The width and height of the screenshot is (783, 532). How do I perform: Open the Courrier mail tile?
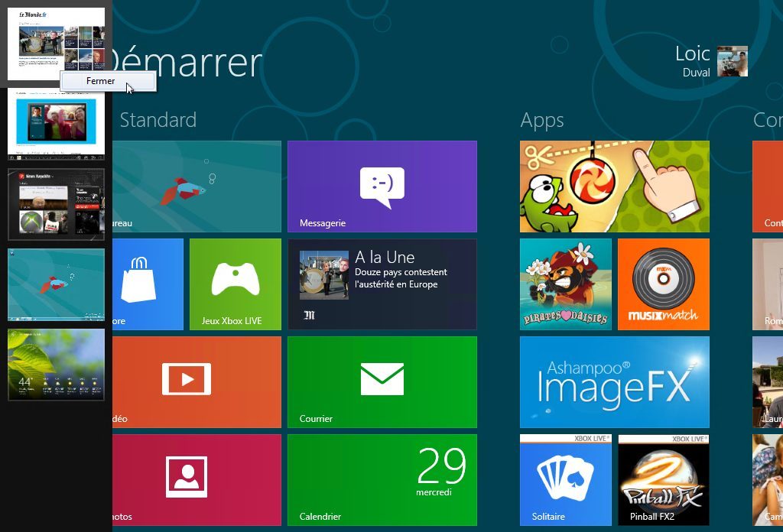pos(382,381)
